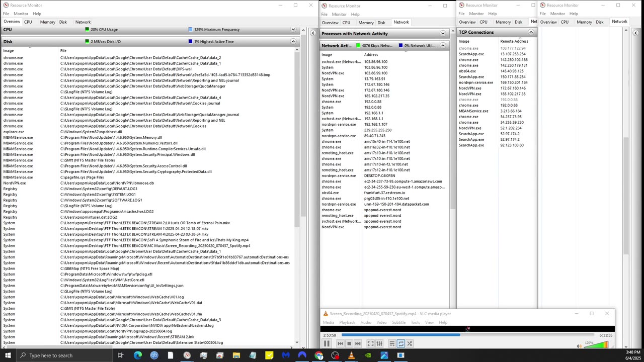Open Overview tab in Network Activity window
Viewport: 644px width, 362px height.
tap(330, 23)
